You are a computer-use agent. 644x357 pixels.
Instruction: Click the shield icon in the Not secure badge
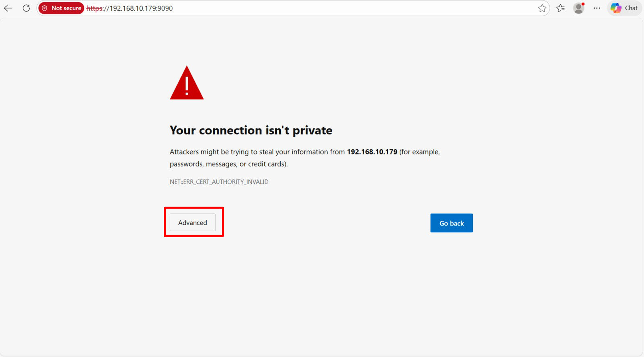click(45, 8)
